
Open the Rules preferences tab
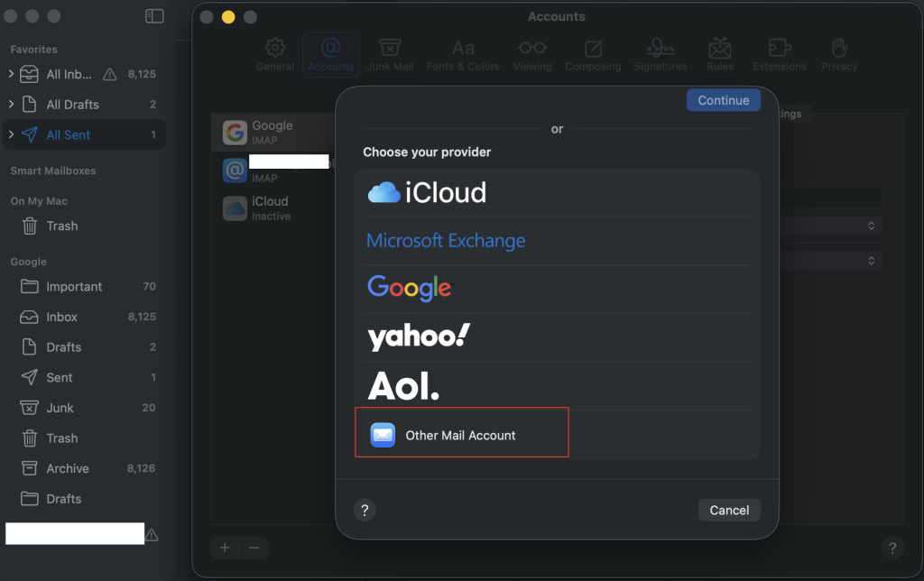[719, 55]
